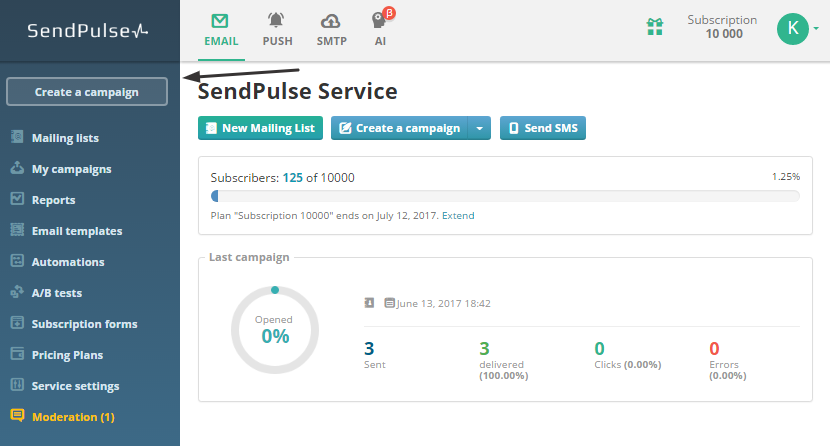Click the Subscription forms icon
This screenshot has width=830, height=446.
tap(17, 323)
